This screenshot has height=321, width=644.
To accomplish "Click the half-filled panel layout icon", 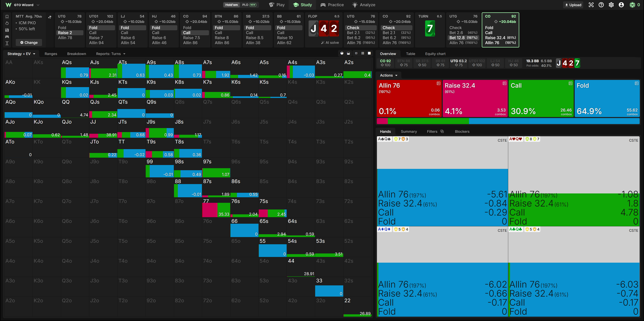I will [x=348, y=53].
